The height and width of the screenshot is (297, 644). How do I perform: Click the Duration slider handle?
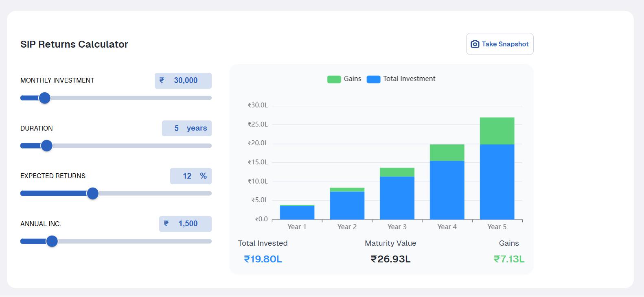click(x=47, y=146)
